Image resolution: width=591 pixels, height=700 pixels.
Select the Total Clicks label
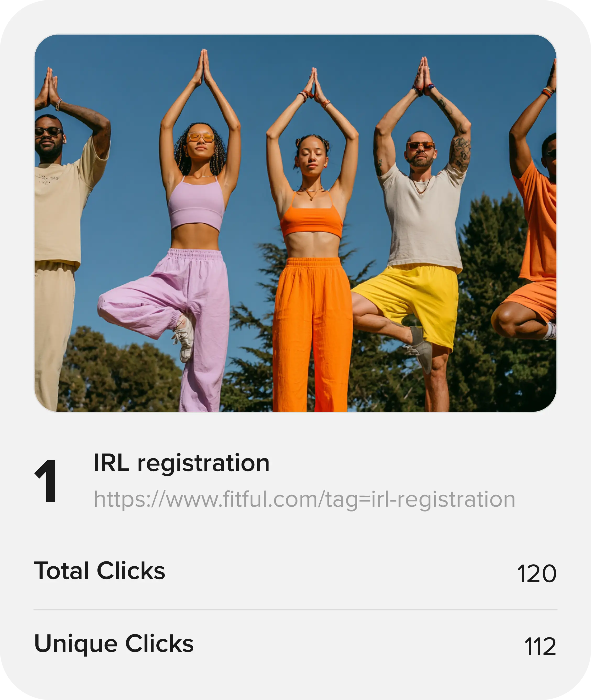tap(100, 570)
